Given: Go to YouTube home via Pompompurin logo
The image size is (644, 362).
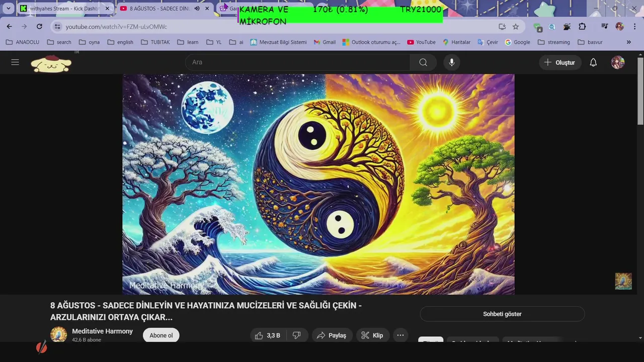Looking at the screenshot, I should coord(51,63).
